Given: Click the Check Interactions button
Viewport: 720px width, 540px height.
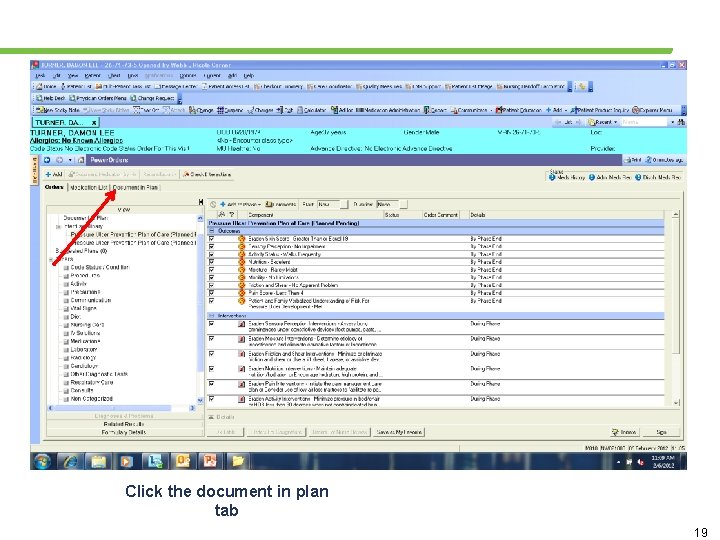Looking at the screenshot, I should pyautogui.click(x=207, y=174).
